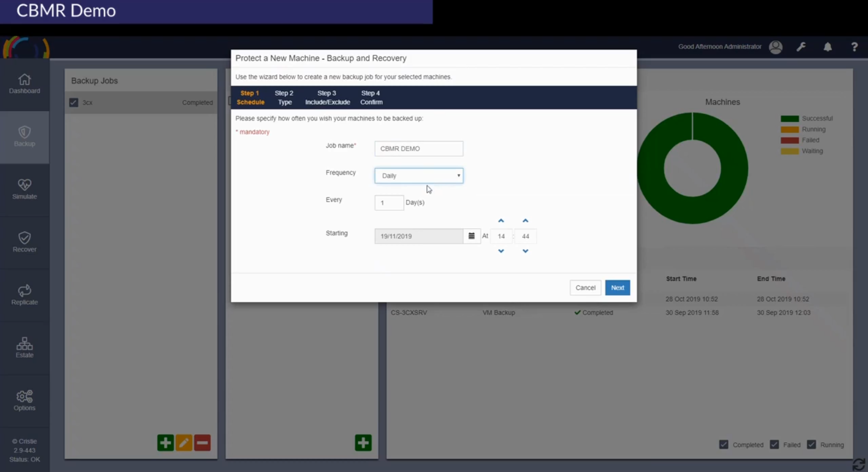Click the Next button
This screenshot has width=868, height=472.
[617, 288]
